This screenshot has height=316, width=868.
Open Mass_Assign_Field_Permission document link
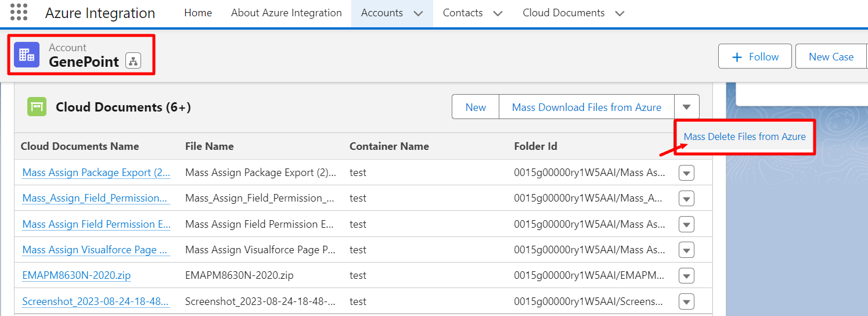click(96, 198)
